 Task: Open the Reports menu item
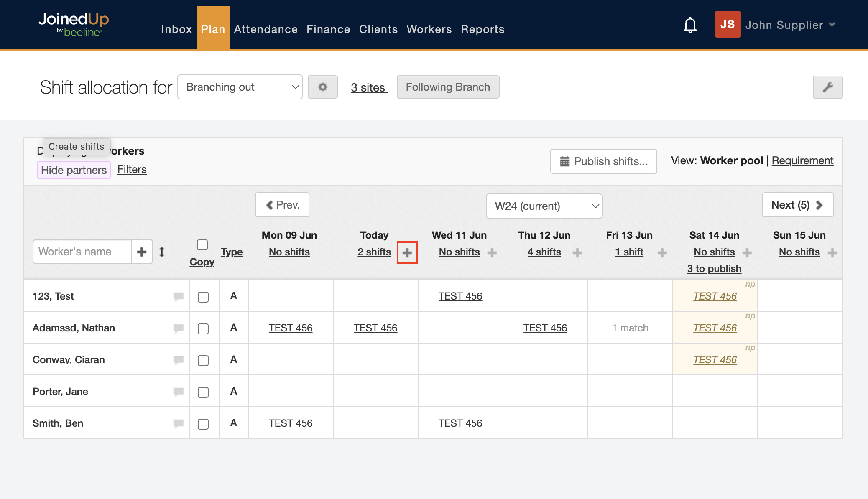[483, 29]
